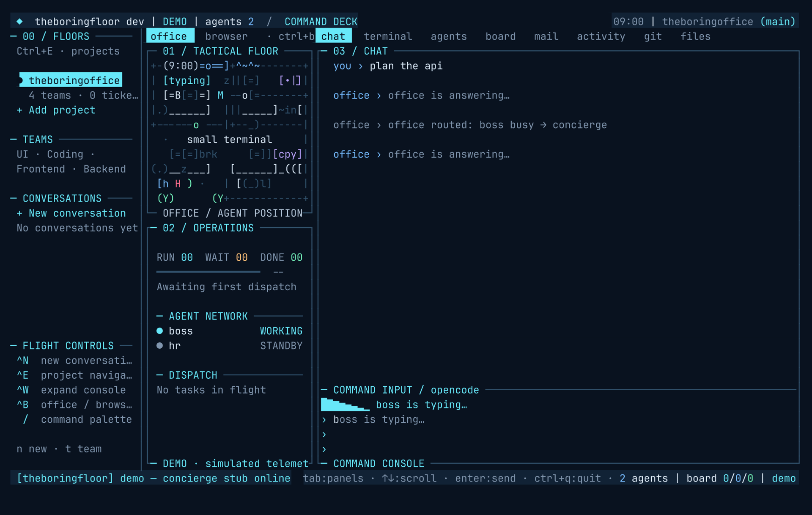Click the boss agent status dot
Viewport: 812px width, 515px height.
click(x=159, y=331)
